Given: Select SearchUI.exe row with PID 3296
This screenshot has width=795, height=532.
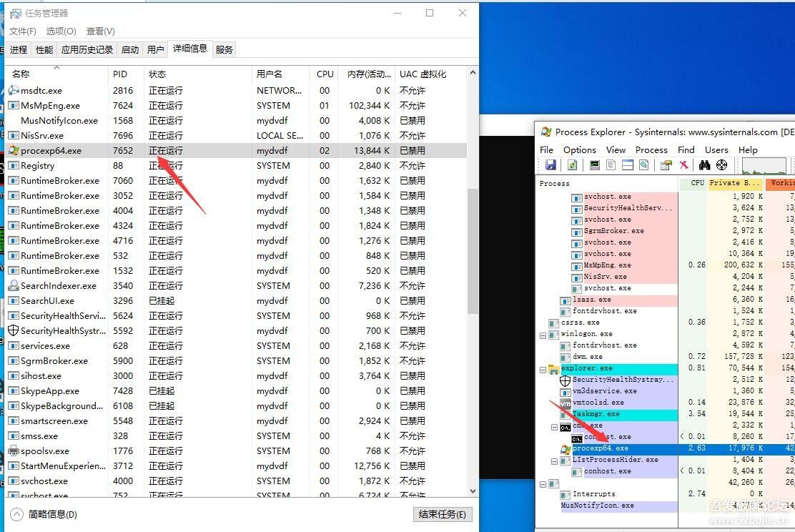Looking at the screenshot, I should click(x=236, y=301).
